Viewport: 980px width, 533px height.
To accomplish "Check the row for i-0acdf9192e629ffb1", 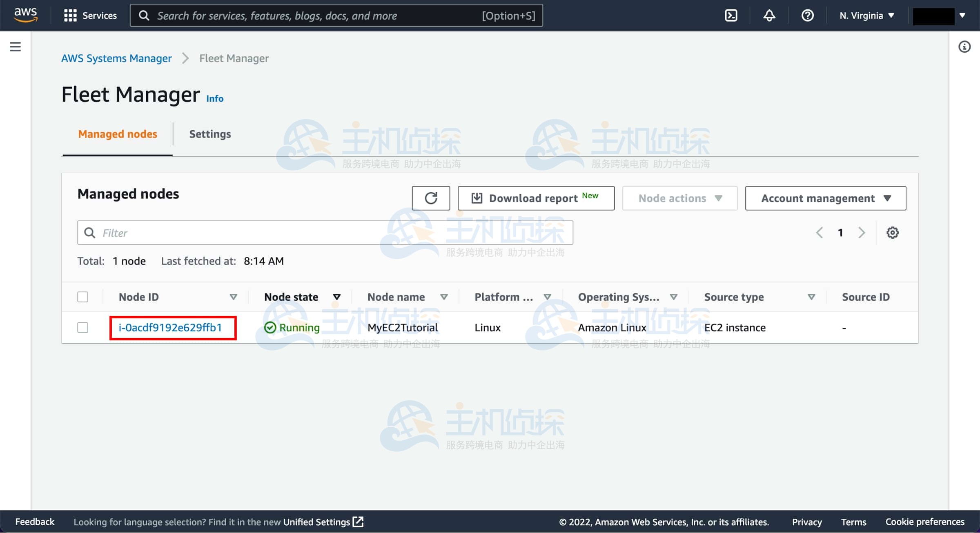I will pyautogui.click(x=83, y=327).
